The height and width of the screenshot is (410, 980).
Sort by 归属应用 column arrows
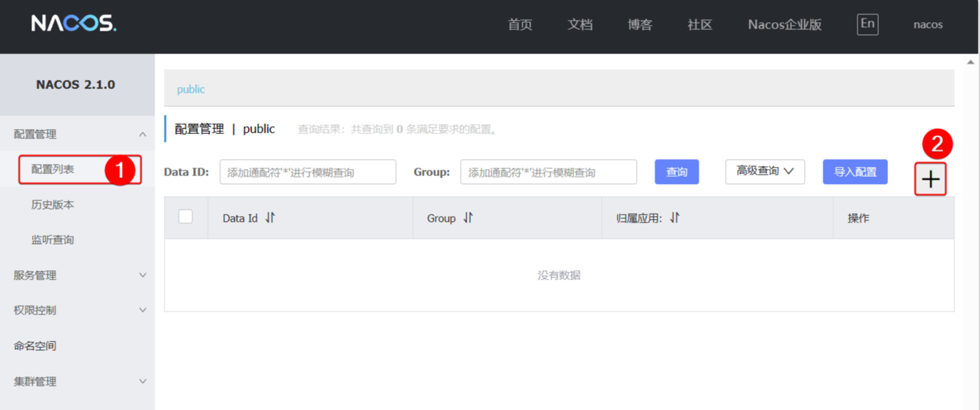coord(674,218)
